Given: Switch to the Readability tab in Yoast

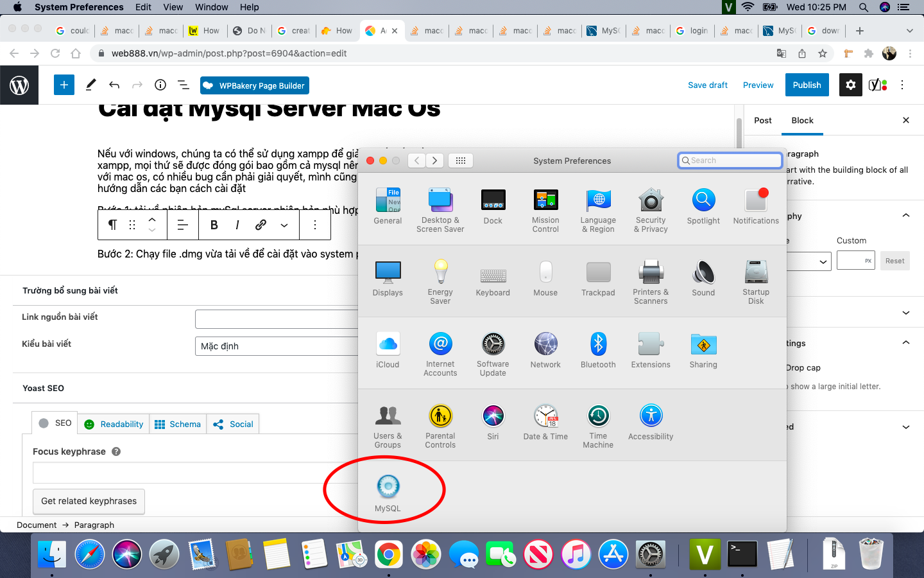Looking at the screenshot, I should 114,424.
